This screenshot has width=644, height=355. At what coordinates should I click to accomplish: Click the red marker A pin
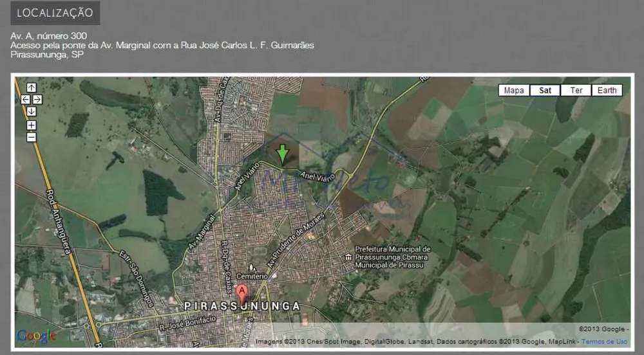(242, 295)
